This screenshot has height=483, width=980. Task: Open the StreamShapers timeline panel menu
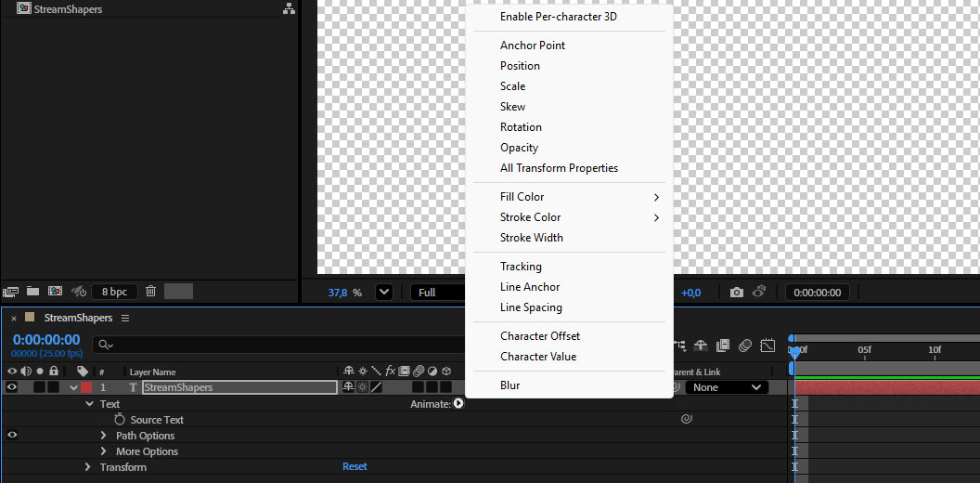click(125, 318)
